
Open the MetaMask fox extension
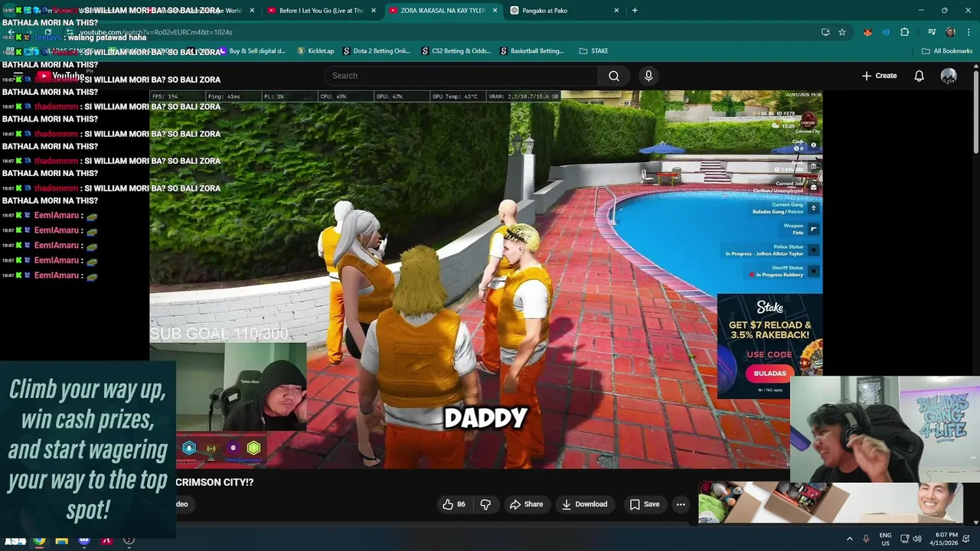tap(867, 32)
